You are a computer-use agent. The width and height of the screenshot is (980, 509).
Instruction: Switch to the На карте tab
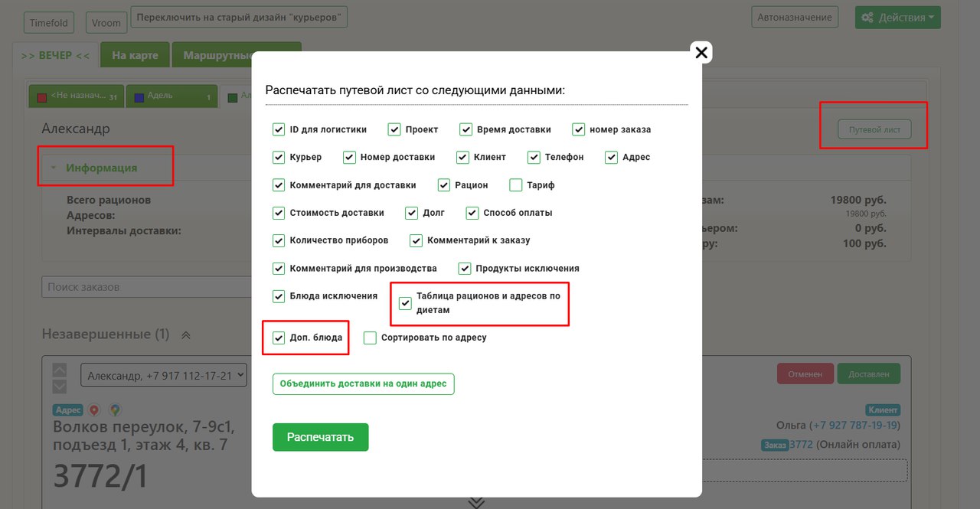coord(135,55)
